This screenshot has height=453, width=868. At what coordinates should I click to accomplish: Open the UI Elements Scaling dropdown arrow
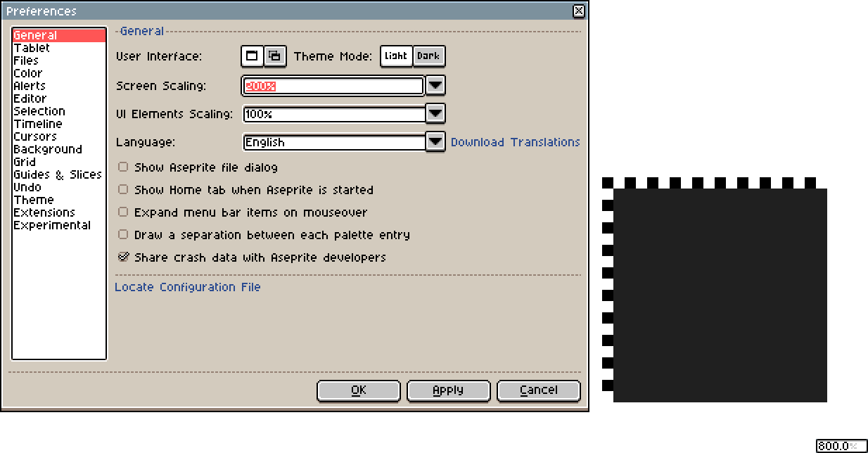click(x=436, y=114)
